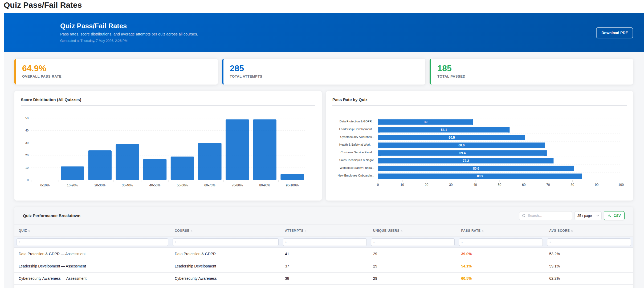Click the 'Leadership Development' course cell

tap(195, 266)
